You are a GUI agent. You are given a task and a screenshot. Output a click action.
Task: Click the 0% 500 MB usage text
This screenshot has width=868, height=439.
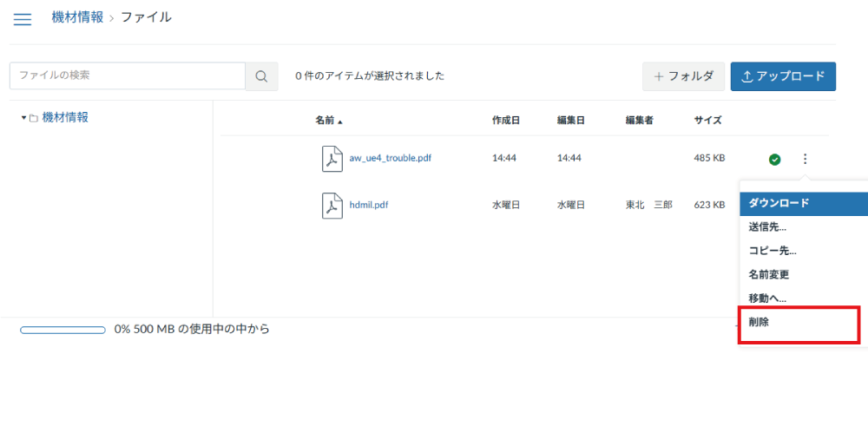point(192,330)
